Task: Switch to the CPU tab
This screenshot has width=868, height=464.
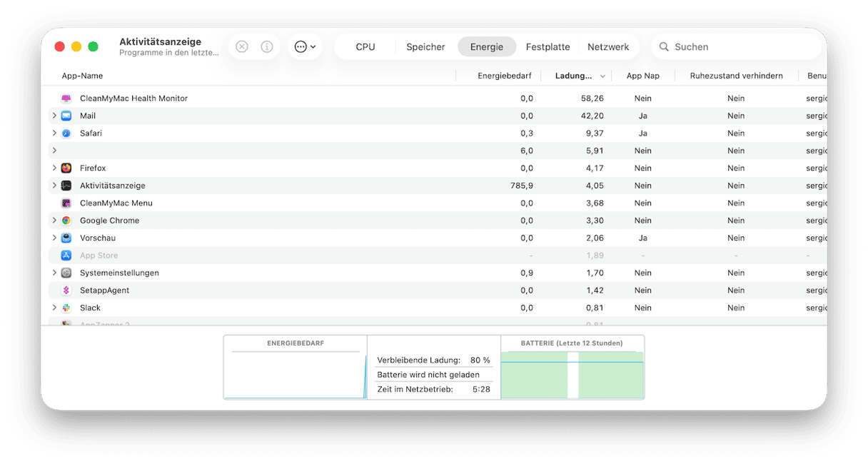Action: (x=365, y=47)
